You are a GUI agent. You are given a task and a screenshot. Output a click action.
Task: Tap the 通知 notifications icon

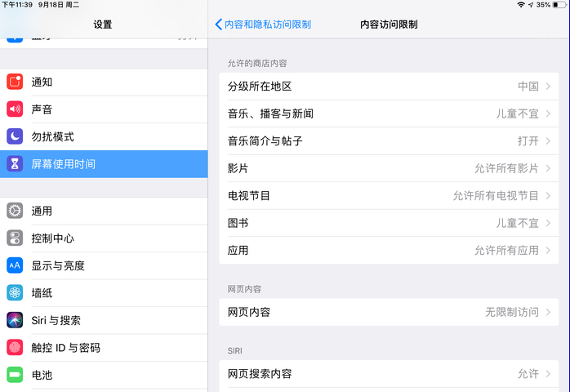[x=15, y=82]
